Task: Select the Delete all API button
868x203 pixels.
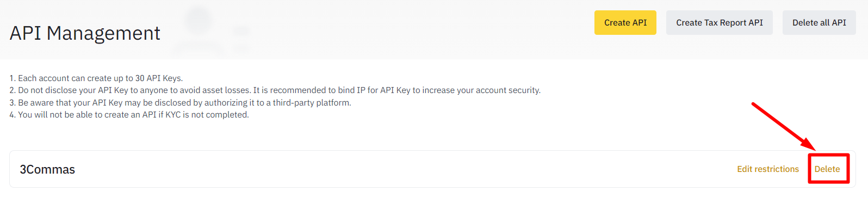Action: [819, 22]
